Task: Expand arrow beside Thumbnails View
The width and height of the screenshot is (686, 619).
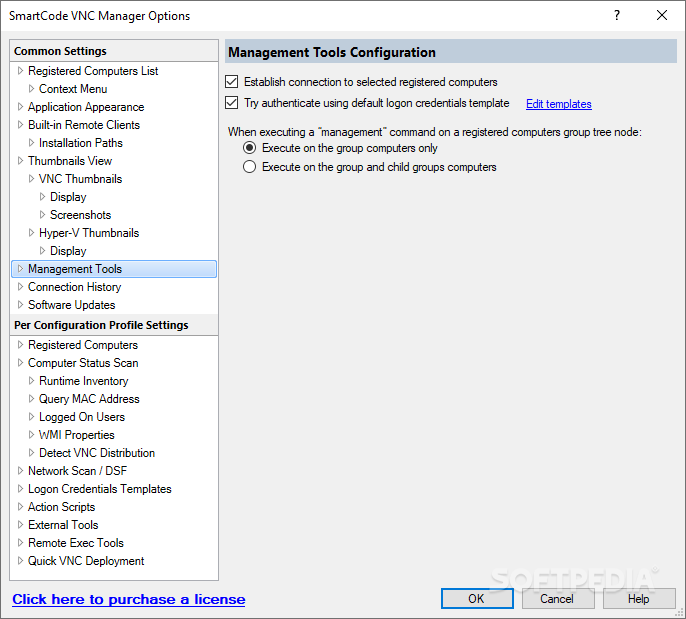Action: (x=20, y=161)
